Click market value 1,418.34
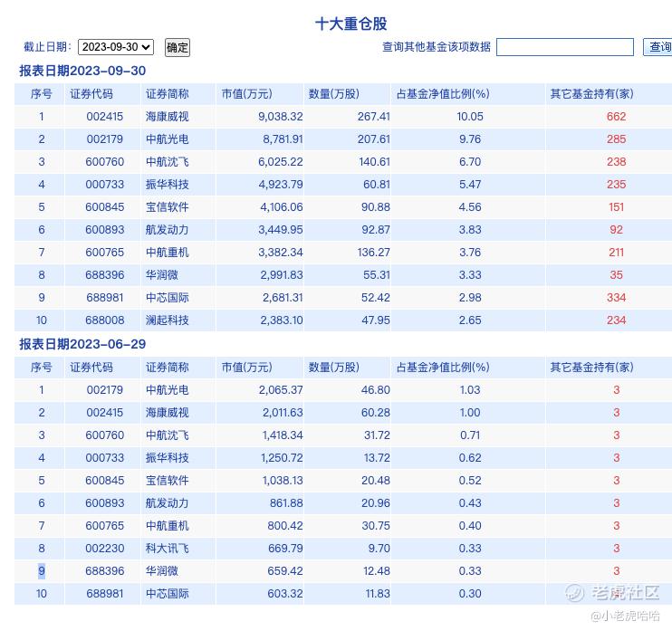This screenshot has width=672, height=631. coord(283,435)
